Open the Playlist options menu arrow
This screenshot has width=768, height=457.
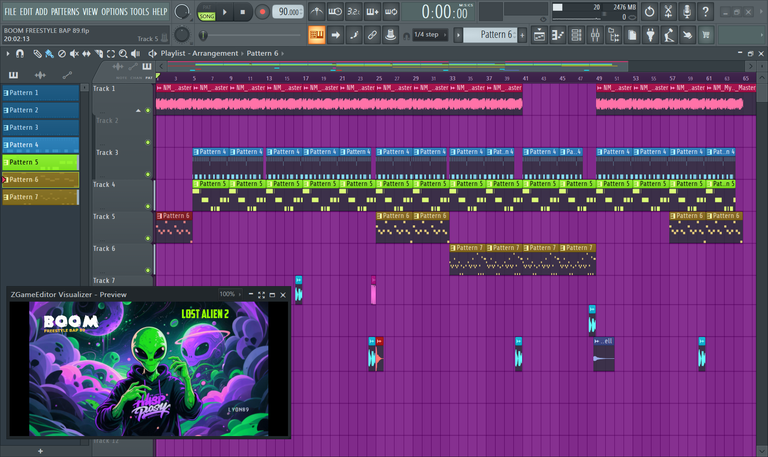(8, 53)
